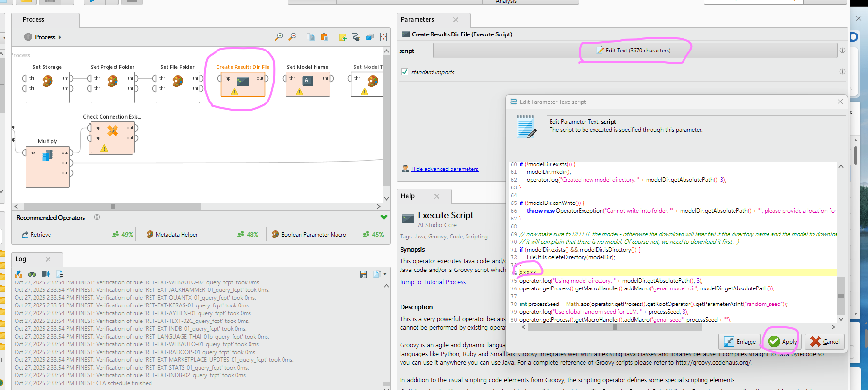
Task: Click log entry for RET-EXT-JACKHAMMER-01 rule
Action: (x=142, y=290)
